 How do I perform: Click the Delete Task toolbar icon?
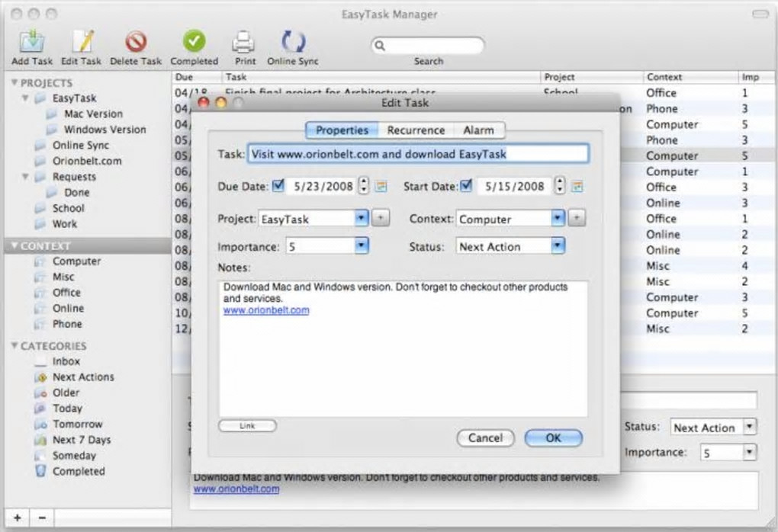point(136,41)
